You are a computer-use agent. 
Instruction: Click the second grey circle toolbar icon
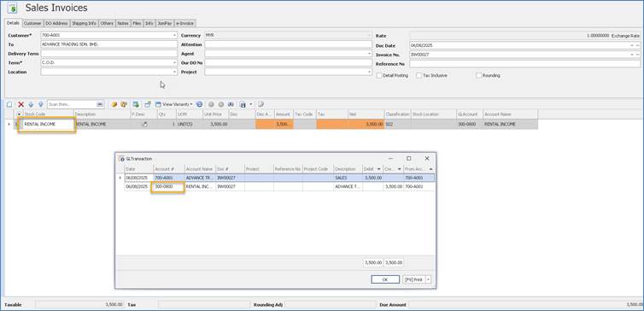221,105
